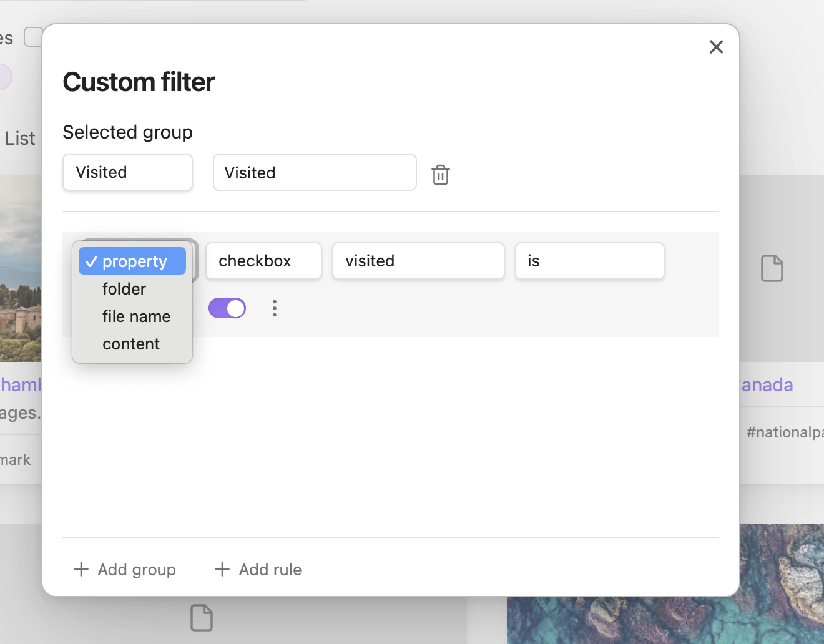Click the file icon below the dialog
The width and height of the screenshot is (824, 644).
[202, 618]
